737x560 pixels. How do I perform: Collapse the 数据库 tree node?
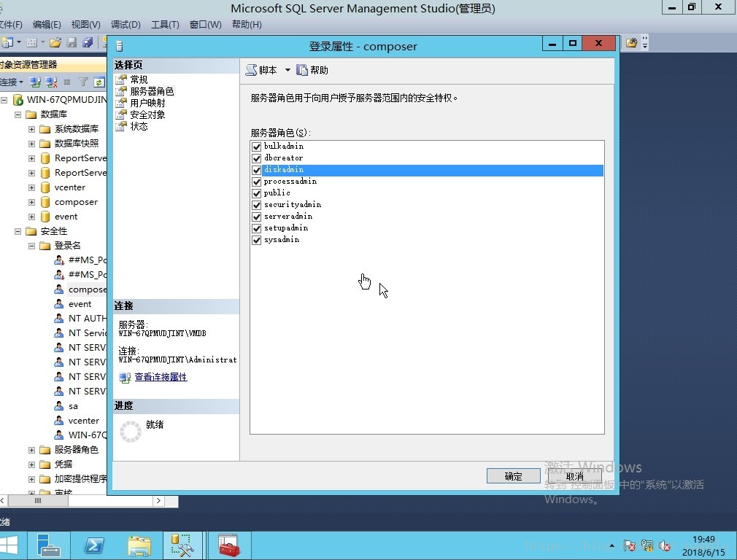[18, 114]
